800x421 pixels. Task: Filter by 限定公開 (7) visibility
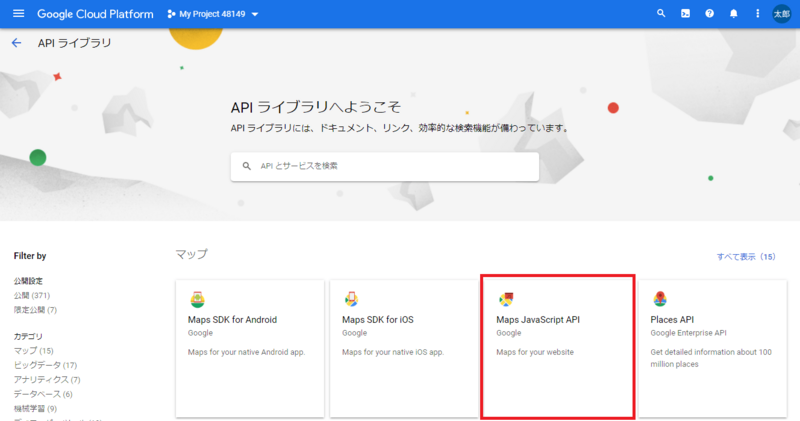[35, 310]
